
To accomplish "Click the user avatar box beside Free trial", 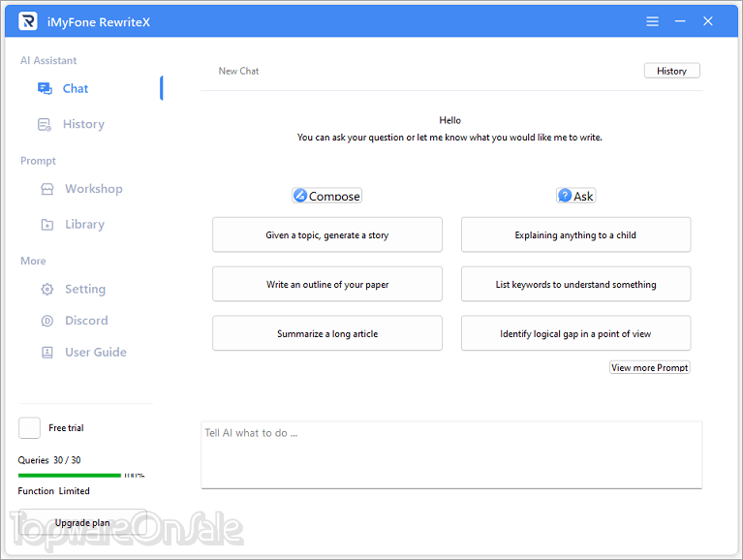I will point(29,428).
